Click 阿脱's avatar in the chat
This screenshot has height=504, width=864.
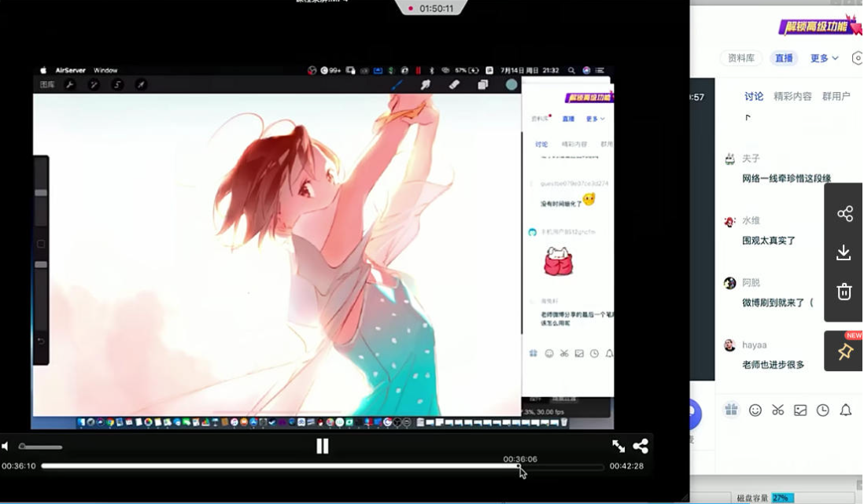tap(729, 283)
